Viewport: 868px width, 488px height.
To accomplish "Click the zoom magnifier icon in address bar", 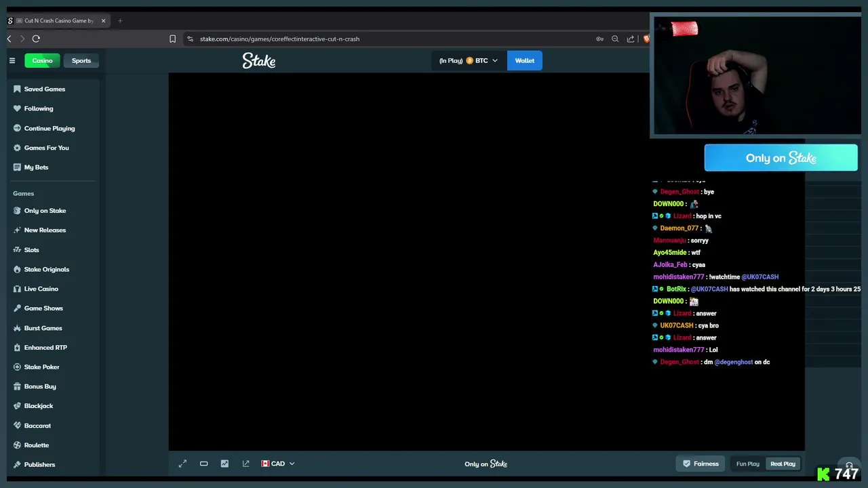I will click(x=615, y=39).
